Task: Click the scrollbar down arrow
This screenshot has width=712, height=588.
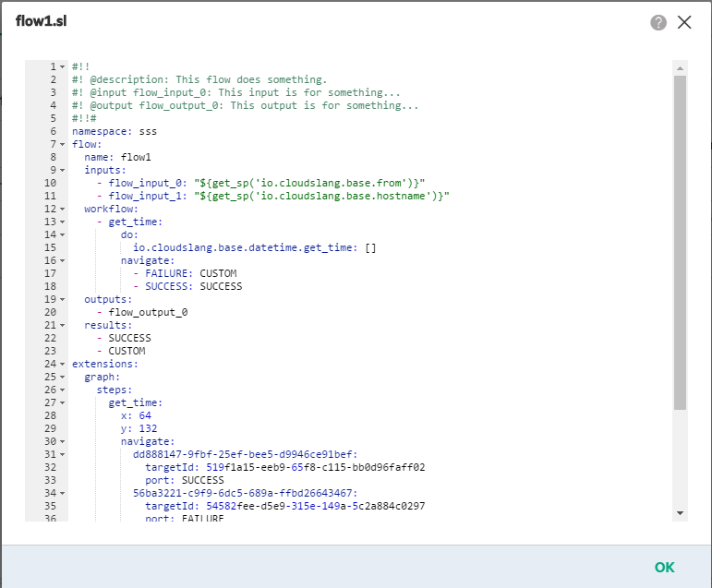Action: tap(681, 513)
